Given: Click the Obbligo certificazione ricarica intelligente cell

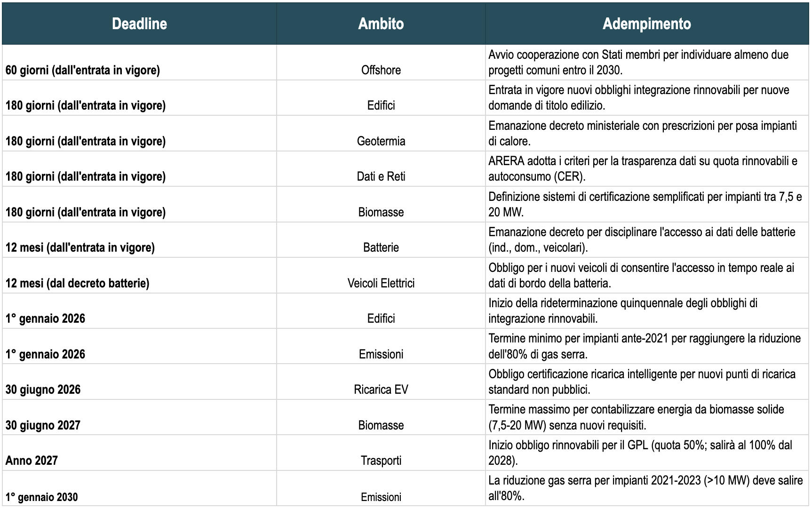Looking at the screenshot, I should (x=642, y=382).
